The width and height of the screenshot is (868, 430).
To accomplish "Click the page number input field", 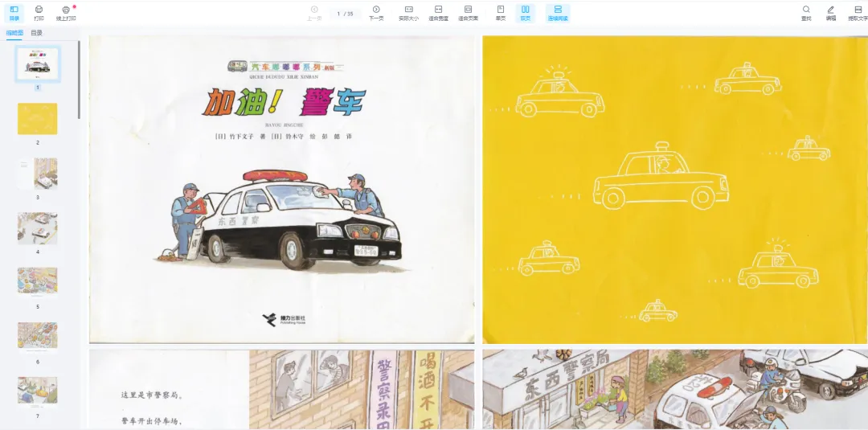I will [346, 14].
